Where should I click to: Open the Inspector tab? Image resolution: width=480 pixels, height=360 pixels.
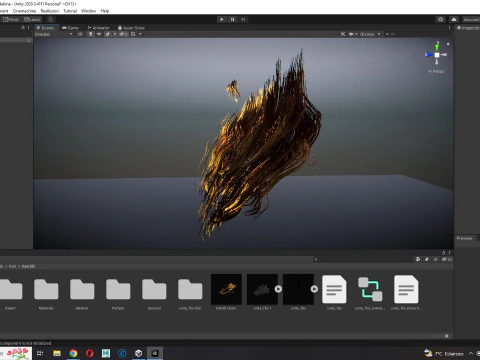point(468,28)
